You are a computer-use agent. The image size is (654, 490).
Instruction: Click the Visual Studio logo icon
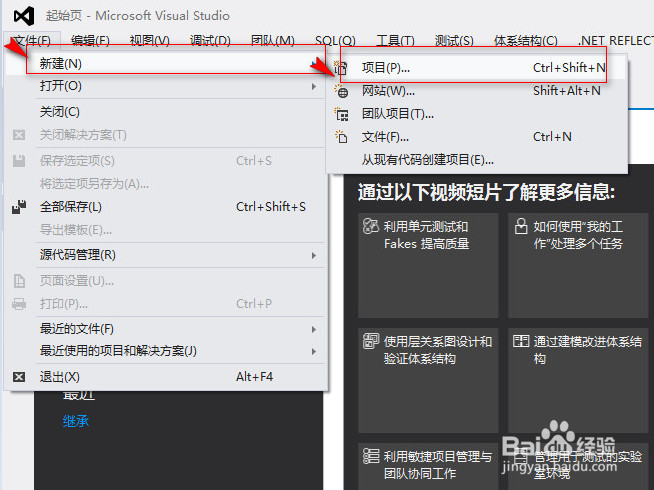(24, 16)
